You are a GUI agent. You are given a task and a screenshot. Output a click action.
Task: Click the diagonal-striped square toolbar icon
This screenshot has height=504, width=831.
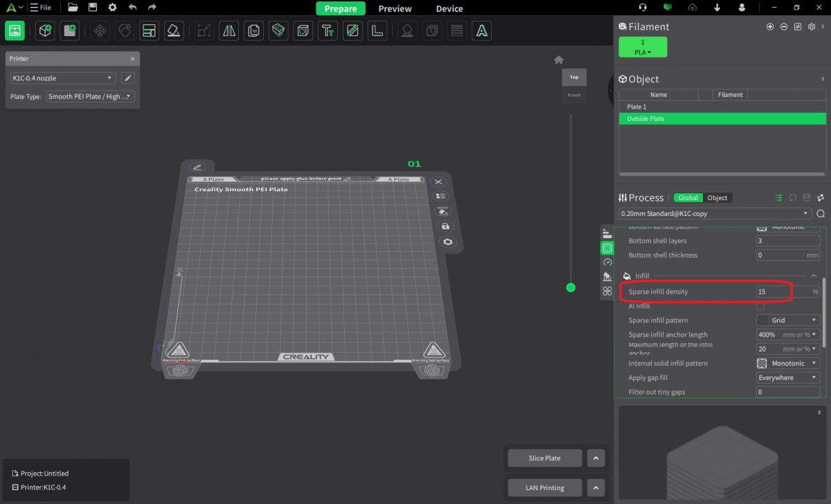(x=352, y=30)
